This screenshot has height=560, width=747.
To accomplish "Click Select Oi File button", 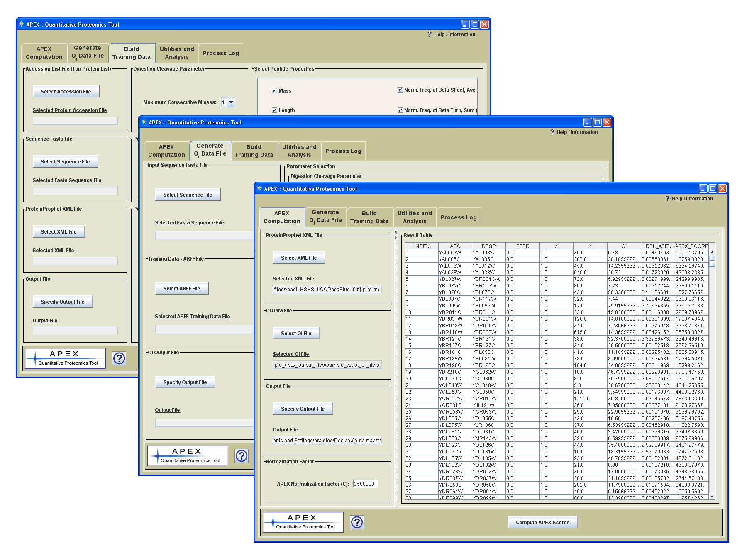I will coord(296,334).
